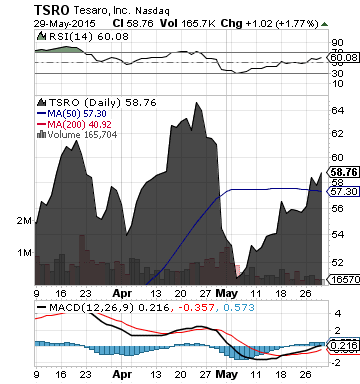
Task: Click the 4 level on the MACD axis
Action: 338,314
